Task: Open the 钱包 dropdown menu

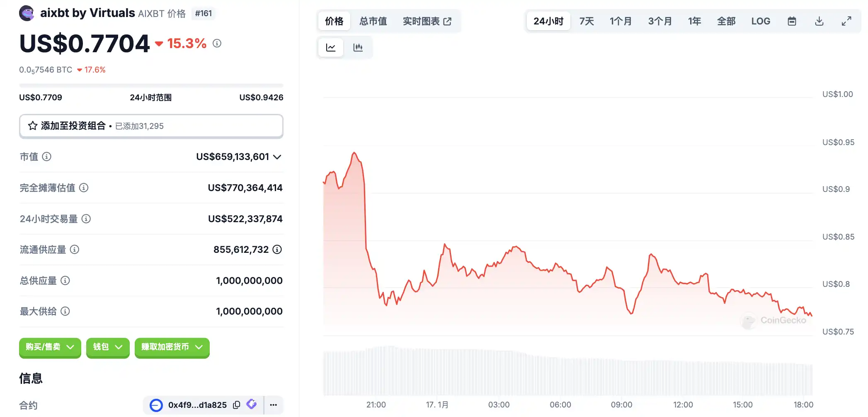Action: tap(108, 347)
